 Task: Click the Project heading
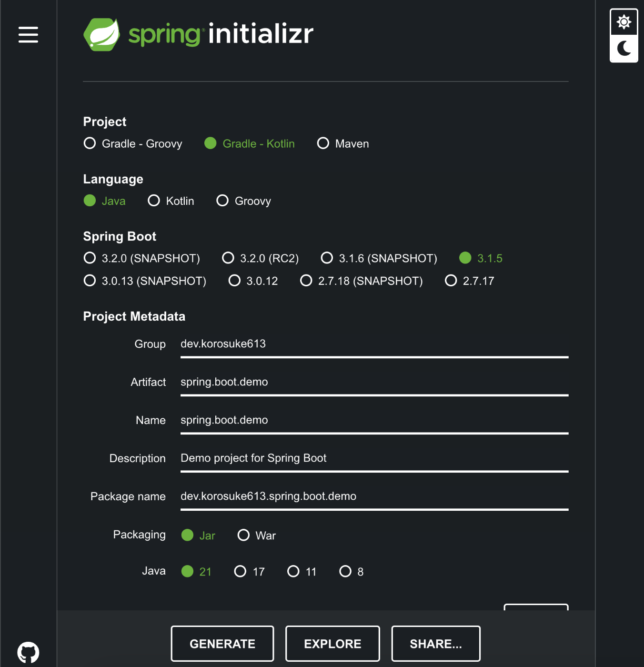[x=105, y=121]
